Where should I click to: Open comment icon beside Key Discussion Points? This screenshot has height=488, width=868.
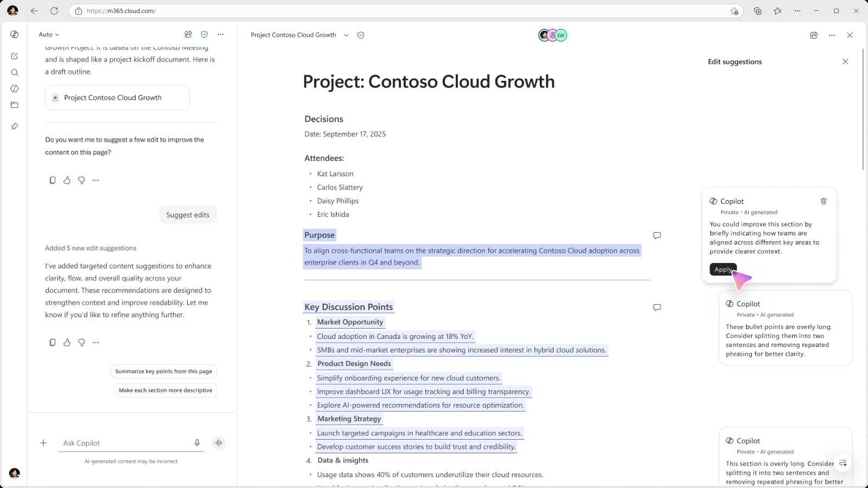[x=657, y=307]
